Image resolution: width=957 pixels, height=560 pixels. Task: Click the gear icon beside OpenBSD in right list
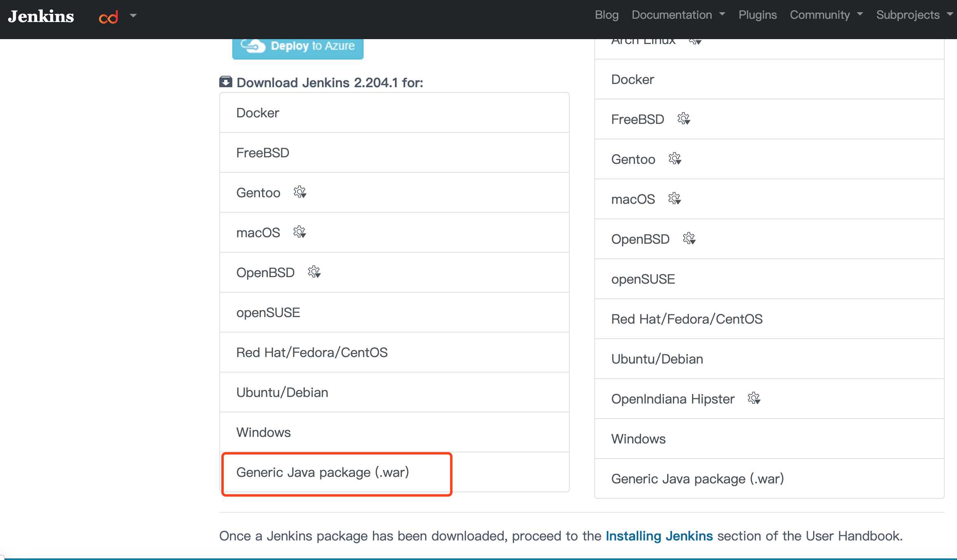click(x=689, y=238)
